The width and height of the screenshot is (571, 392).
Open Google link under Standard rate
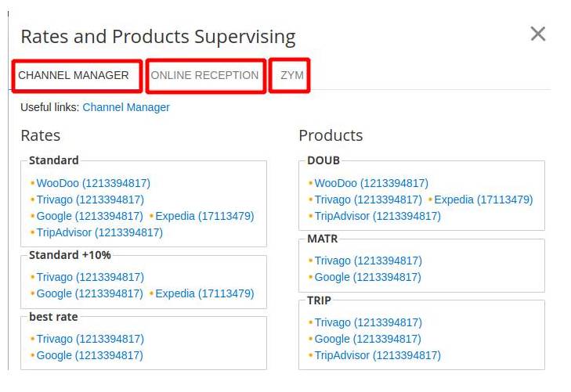click(x=89, y=216)
